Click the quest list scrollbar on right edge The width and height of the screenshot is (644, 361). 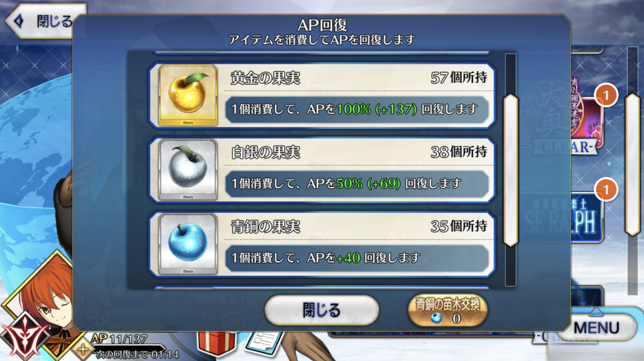(x=632, y=165)
